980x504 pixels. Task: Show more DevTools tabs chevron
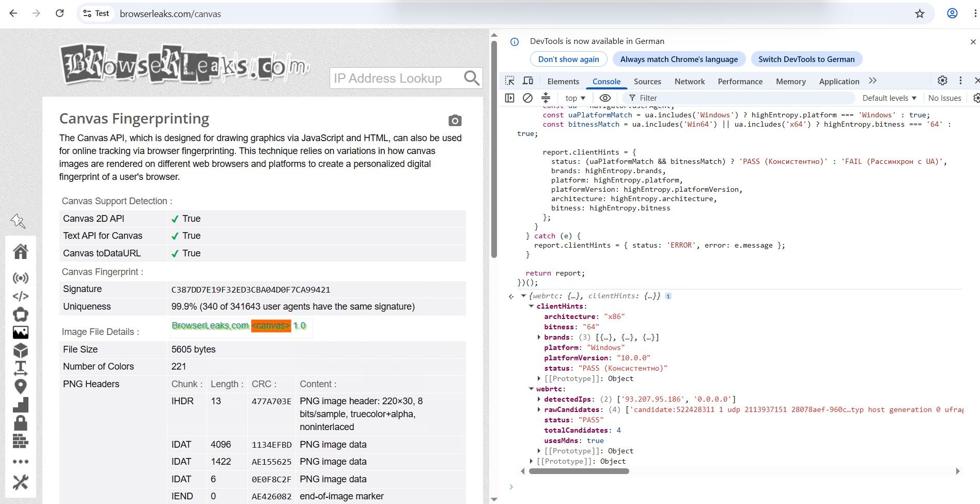click(873, 81)
